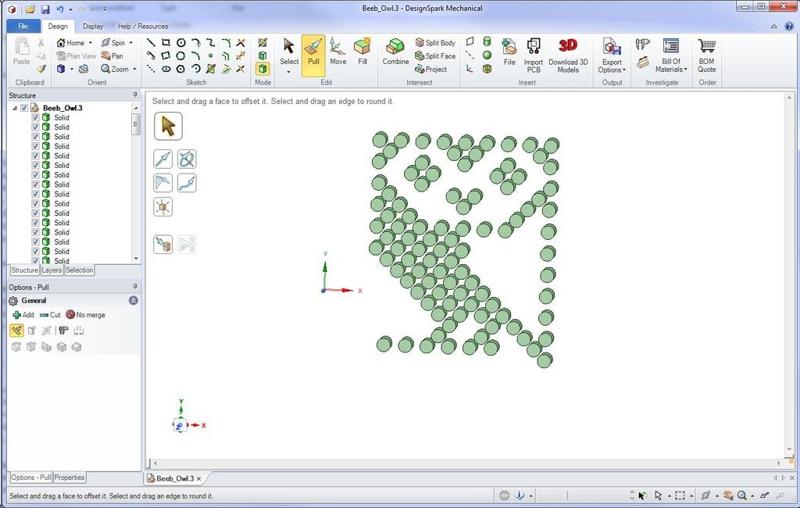Toggle the checkbox of the second Solid item
Image resolution: width=800 pixels, height=508 pixels.
click(x=35, y=127)
